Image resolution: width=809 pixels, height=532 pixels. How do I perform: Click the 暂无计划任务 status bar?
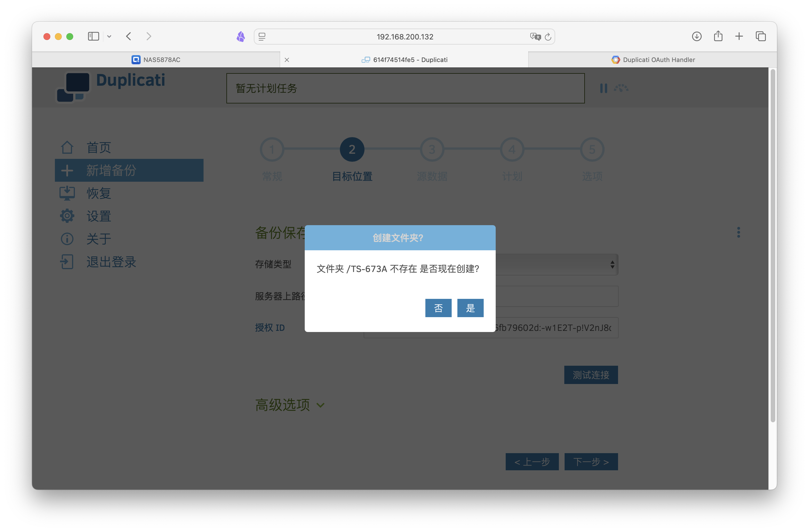pos(405,88)
